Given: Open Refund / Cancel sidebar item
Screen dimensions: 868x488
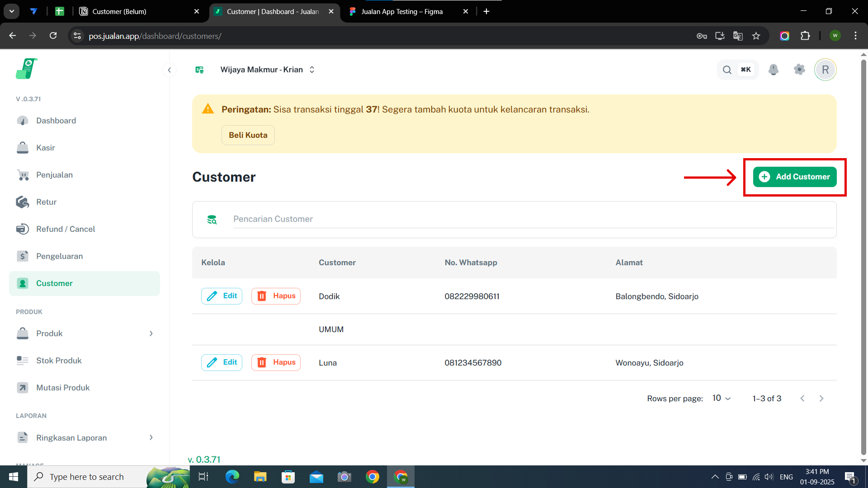Looking at the screenshot, I should pos(66,229).
